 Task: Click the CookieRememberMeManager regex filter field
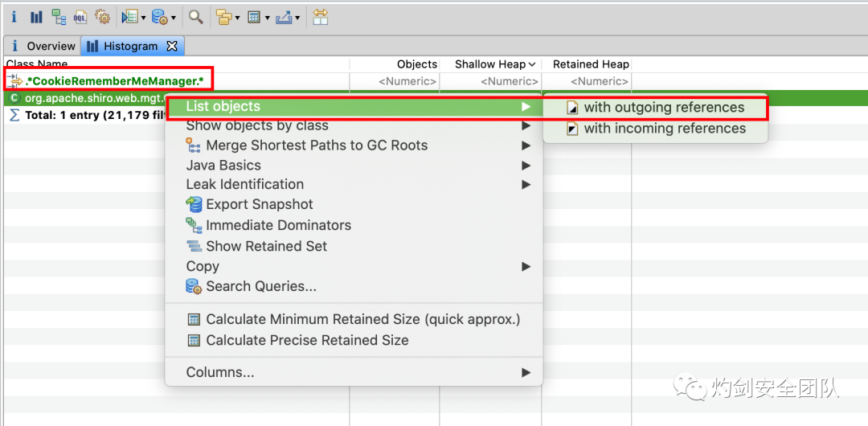click(x=115, y=82)
